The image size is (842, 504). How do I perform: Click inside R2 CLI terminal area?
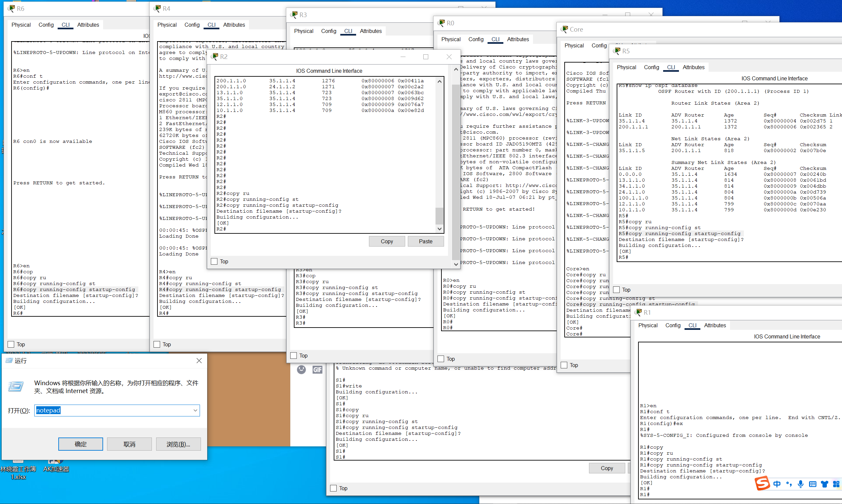pos(325,154)
